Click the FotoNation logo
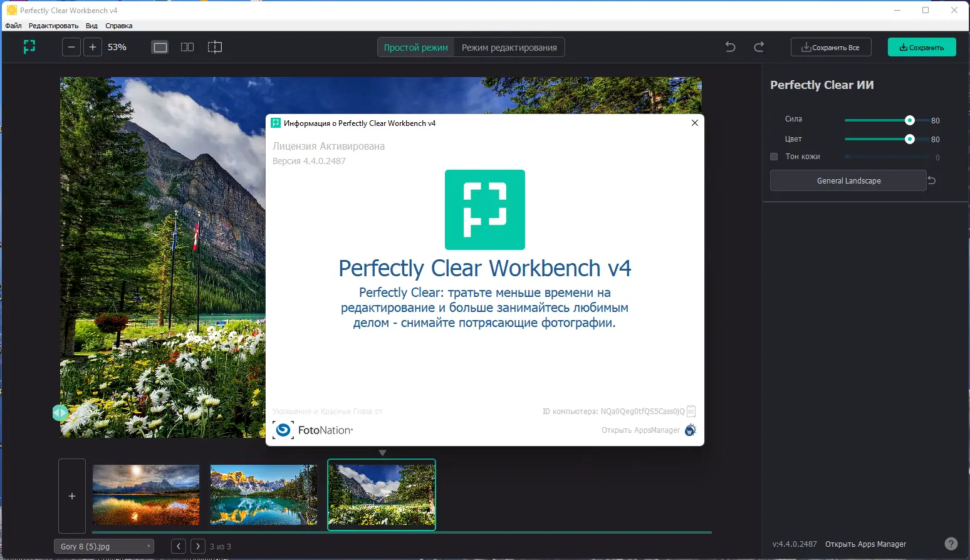The image size is (970, 560). click(313, 430)
